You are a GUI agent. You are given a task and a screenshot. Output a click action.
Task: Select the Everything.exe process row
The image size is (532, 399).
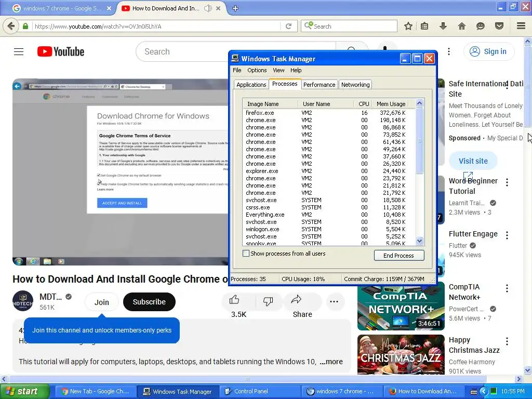click(x=329, y=215)
